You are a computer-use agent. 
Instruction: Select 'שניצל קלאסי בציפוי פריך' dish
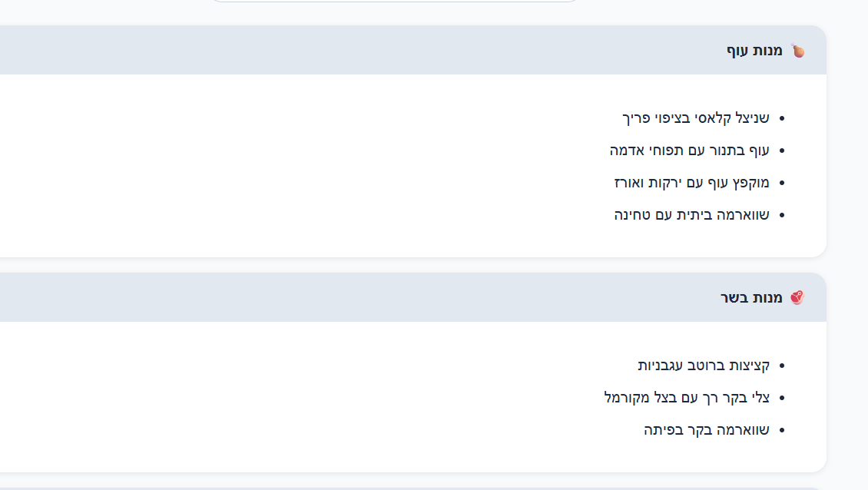point(695,118)
